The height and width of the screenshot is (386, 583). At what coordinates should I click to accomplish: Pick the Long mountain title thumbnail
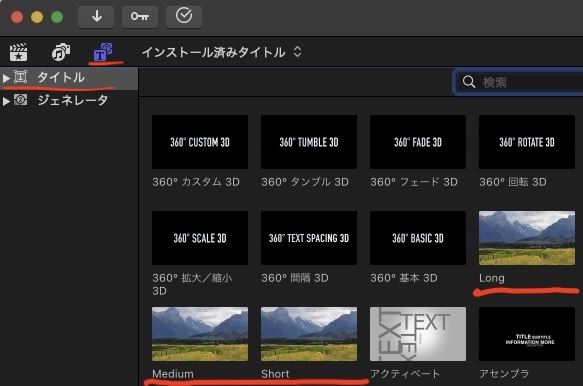[x=526, y=238]
